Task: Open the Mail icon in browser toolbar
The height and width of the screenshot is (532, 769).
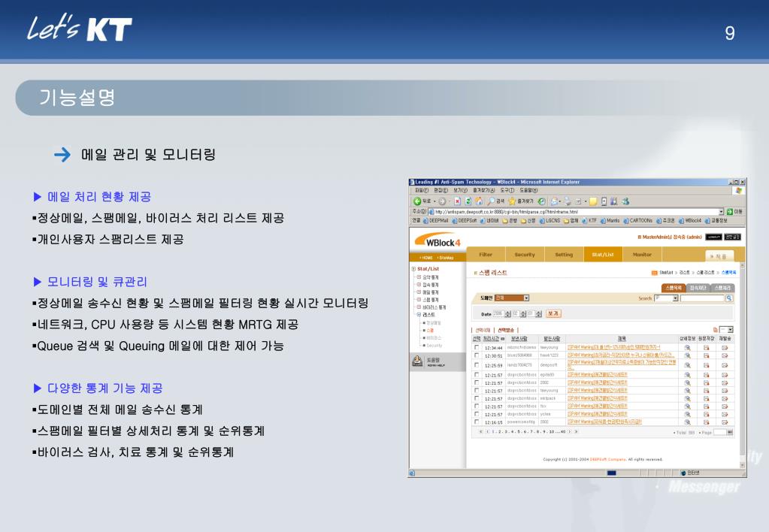Action: (555, 201)
